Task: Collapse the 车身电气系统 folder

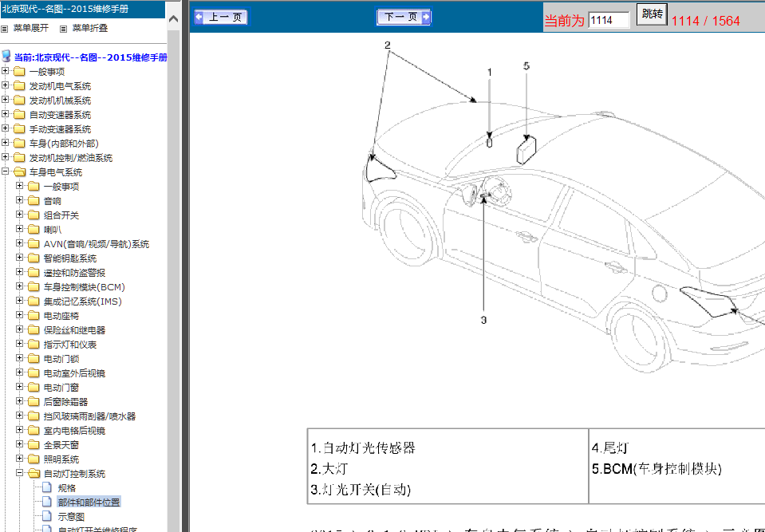Action: click(x=6, y=171)
